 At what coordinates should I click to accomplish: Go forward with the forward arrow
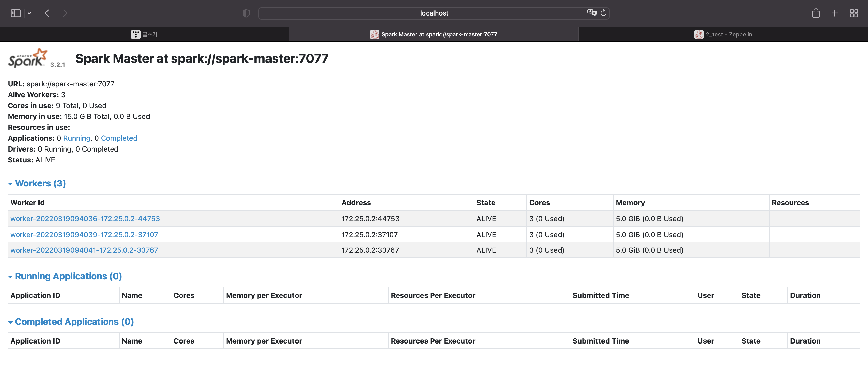(x=65, y=13)
